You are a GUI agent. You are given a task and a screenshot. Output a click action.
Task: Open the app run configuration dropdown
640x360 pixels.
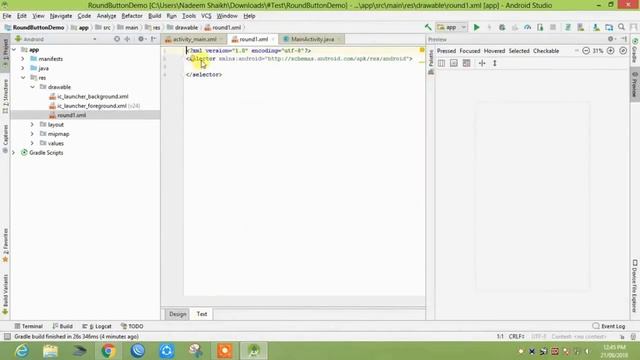[451, 27]
